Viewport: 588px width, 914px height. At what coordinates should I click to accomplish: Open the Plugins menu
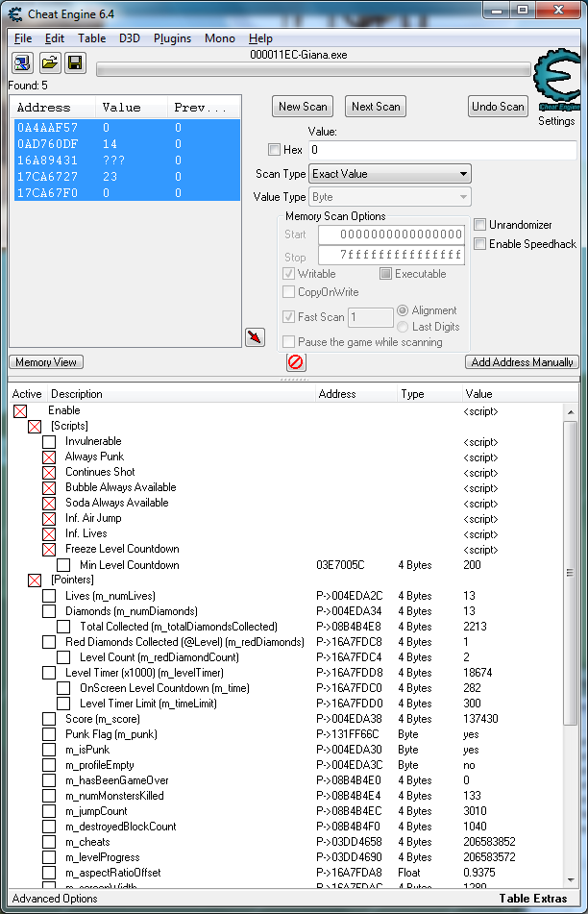pos(173,38)
